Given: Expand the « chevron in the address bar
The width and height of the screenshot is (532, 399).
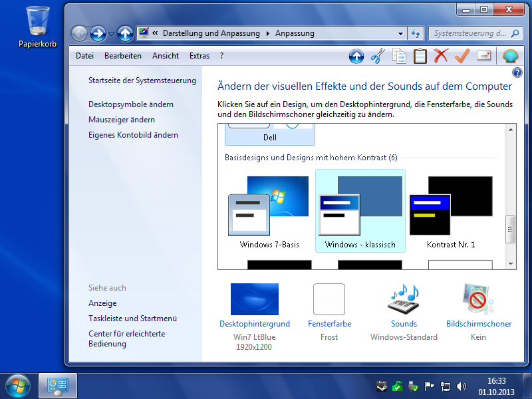Looking at the screenshot, I should click(155, 33).
